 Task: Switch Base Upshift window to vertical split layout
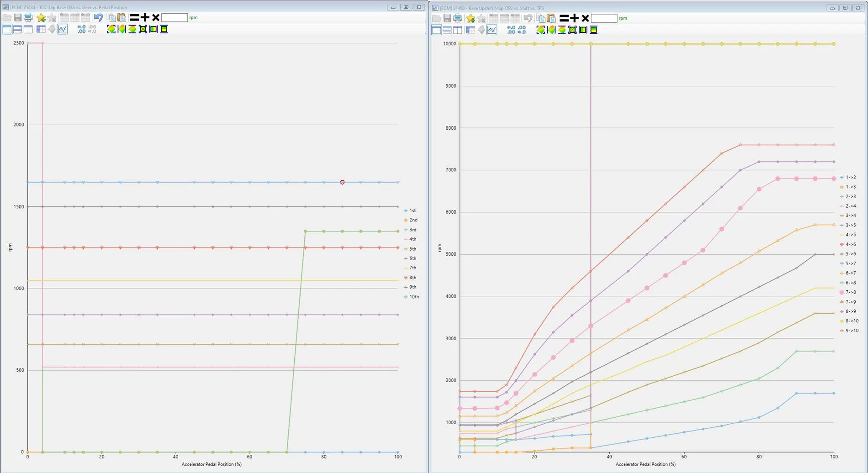pos(457,30)
